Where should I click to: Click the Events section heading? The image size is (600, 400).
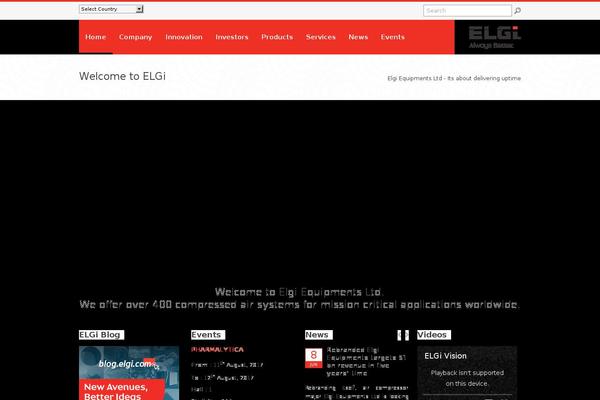click(x=208, y=335)
